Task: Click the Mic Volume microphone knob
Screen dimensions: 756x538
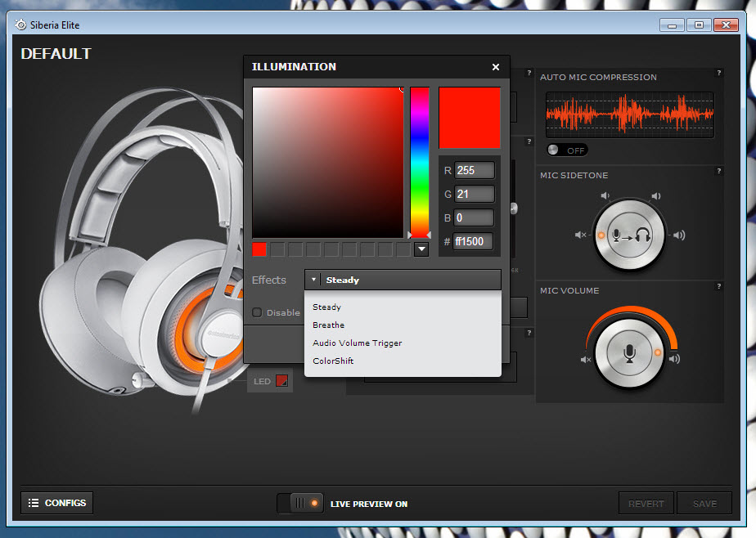Action: coord(629,353)
